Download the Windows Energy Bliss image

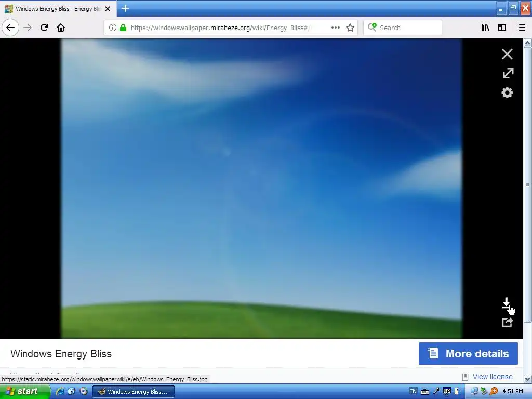506,303
